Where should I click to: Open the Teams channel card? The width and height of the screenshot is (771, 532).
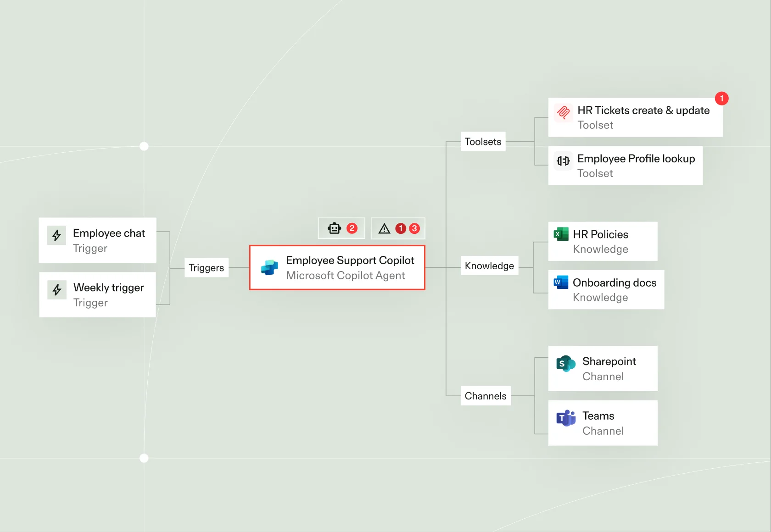(603, 423)
